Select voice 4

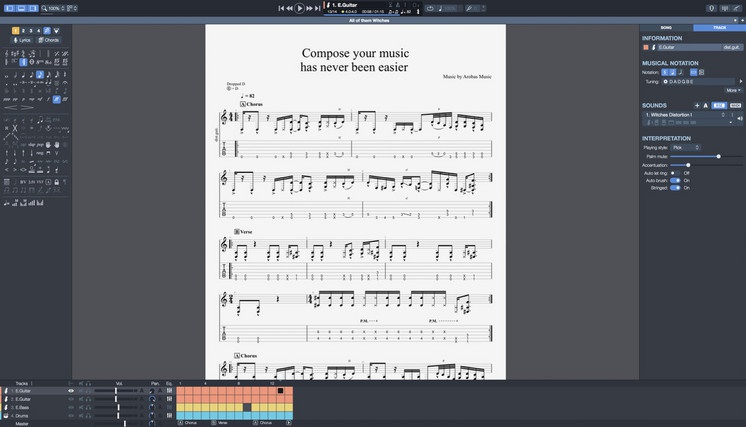click(39, 31)
